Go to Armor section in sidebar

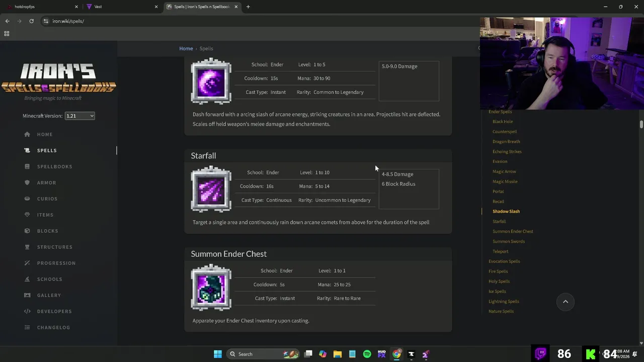coord(46,183)
